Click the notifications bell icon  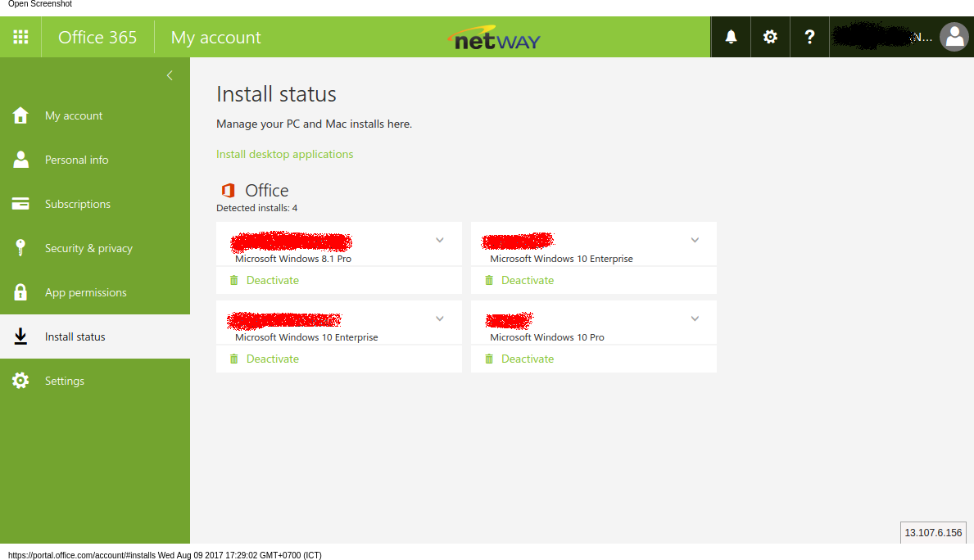click(x=731, y=37)
